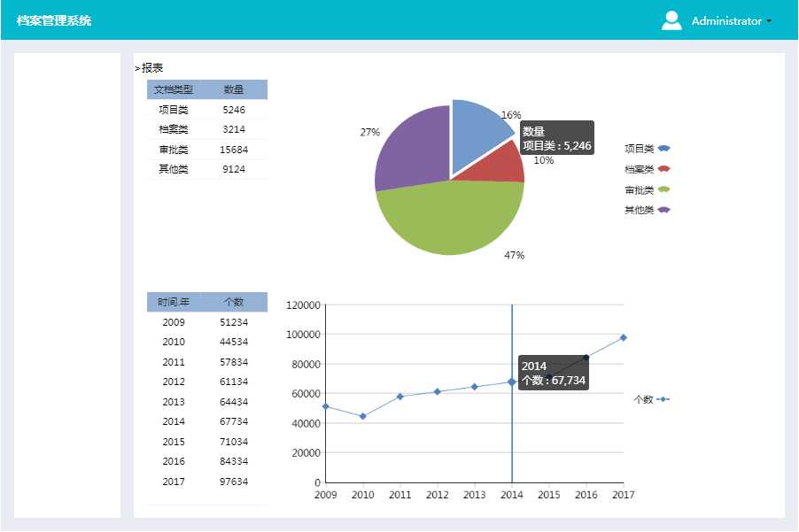The width and height of the screenshot is (799, 532).
Task: Toggle the 个数 line chart legend marker
Action: (663, 399)
